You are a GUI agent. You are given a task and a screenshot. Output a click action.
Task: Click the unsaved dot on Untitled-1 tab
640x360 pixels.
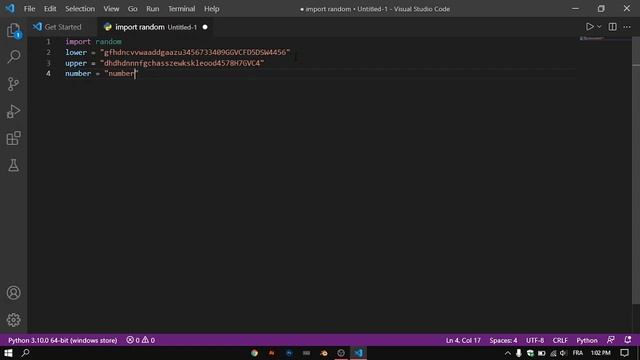pos(205,27)
